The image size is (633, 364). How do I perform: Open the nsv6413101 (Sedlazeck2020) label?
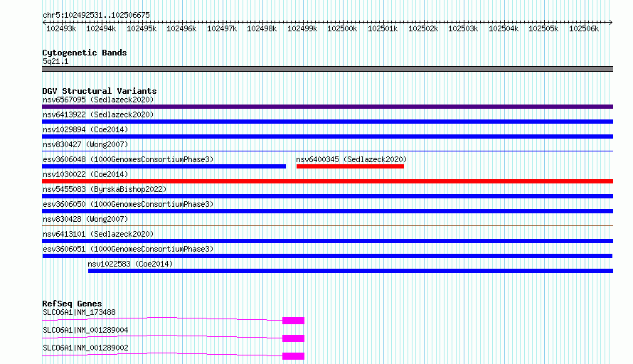pos(98,234)
